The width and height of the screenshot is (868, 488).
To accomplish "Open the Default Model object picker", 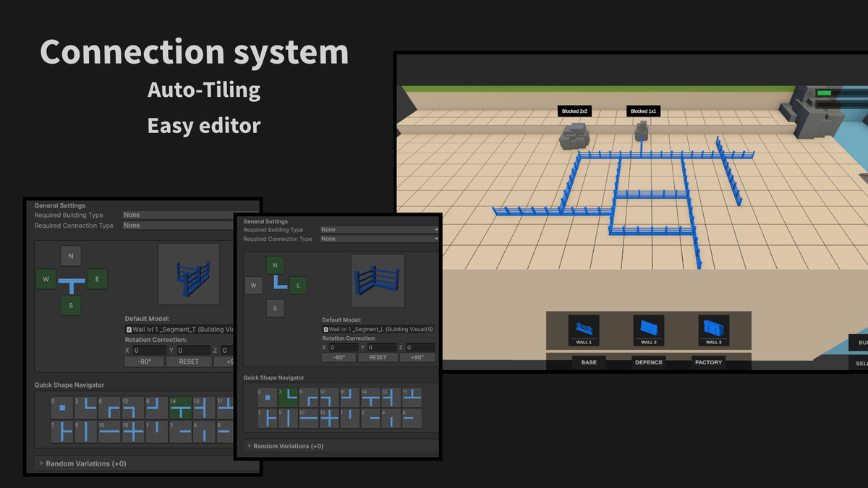I will [x=430, y=330].
